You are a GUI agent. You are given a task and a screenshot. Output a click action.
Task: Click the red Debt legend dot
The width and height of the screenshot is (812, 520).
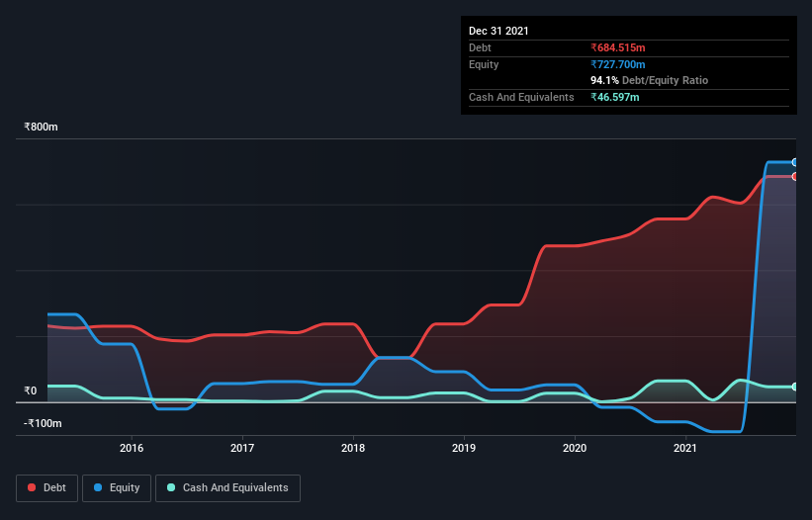tap(32, 487)
